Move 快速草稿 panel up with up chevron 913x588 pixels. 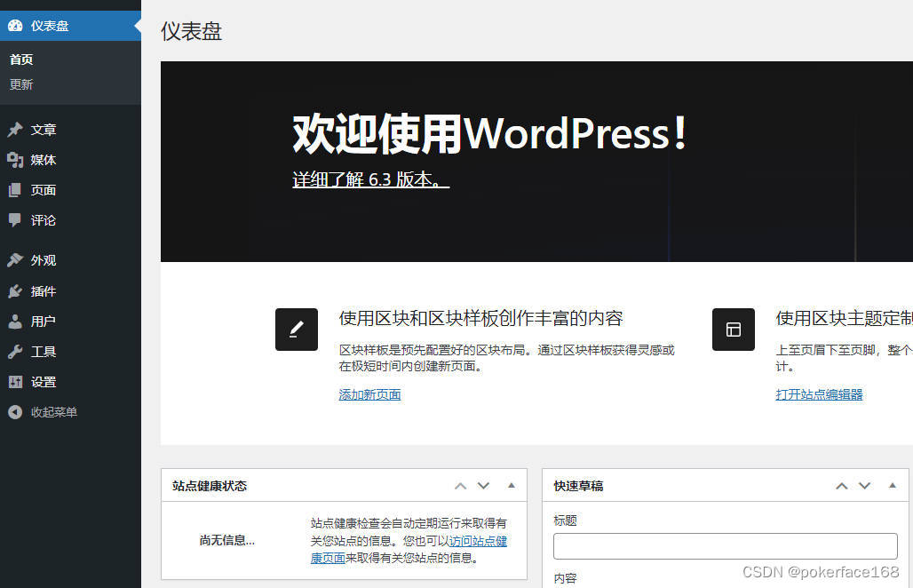[x=841, y=486]
